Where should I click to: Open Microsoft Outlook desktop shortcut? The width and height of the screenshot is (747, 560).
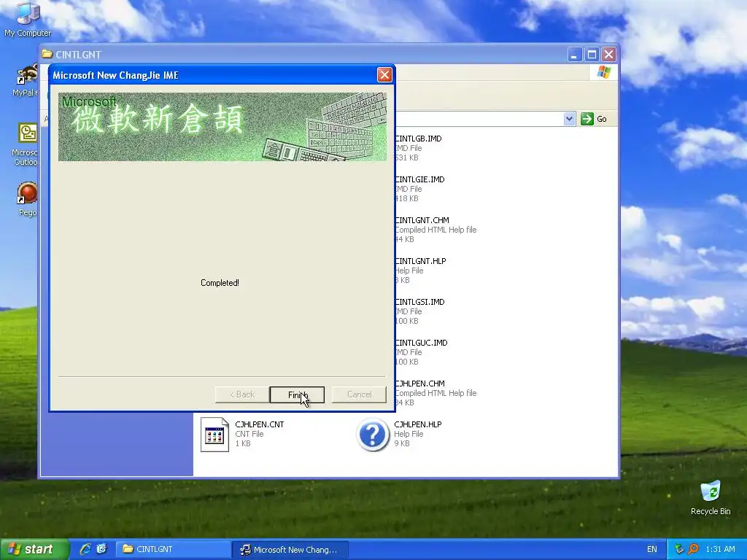click(26, 144)
